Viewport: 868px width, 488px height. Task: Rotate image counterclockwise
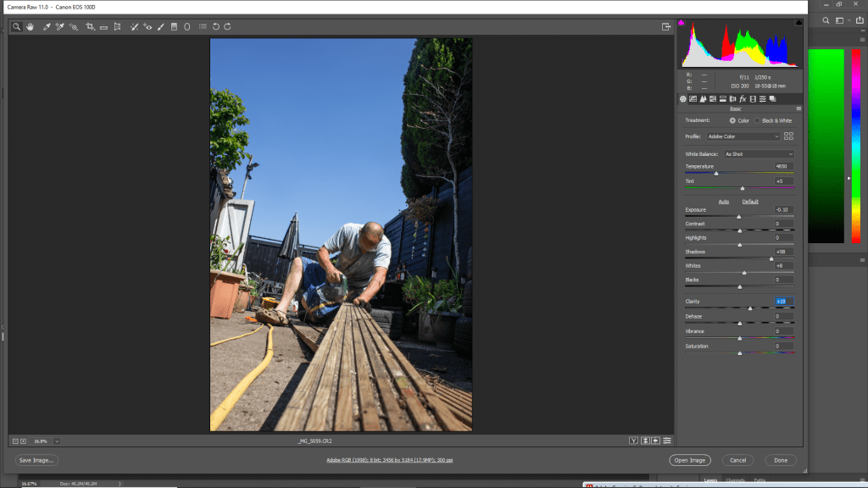[x=216, y=27]
